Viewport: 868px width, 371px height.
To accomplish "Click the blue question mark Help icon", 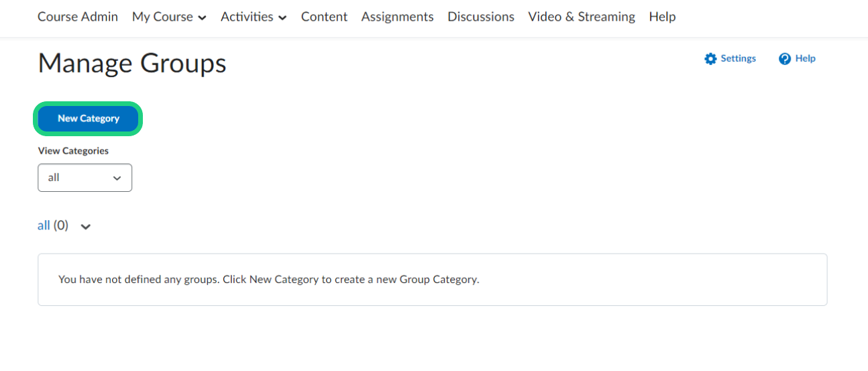I will [x=785, y=59].
